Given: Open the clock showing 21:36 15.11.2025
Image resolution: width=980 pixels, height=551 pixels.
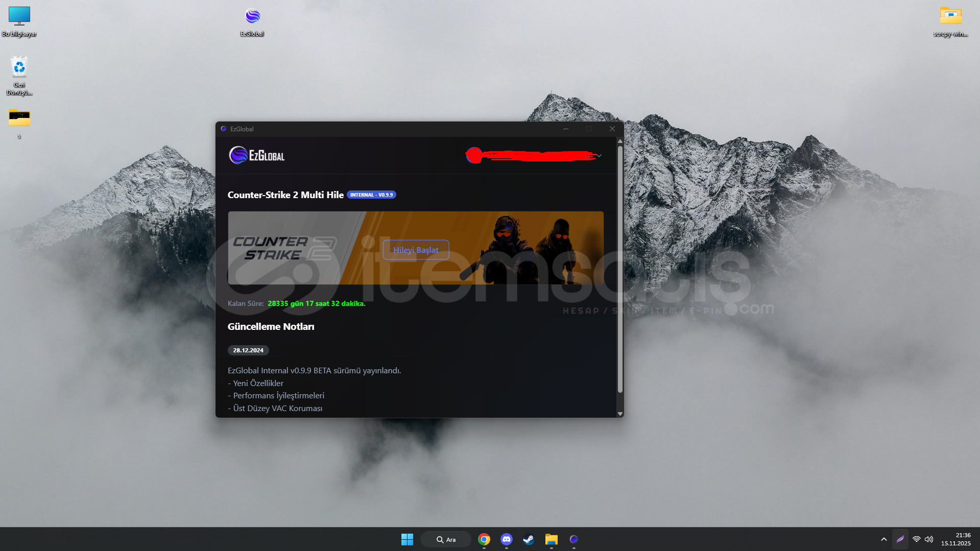Looking at the screenshot, I should point(956,539).
